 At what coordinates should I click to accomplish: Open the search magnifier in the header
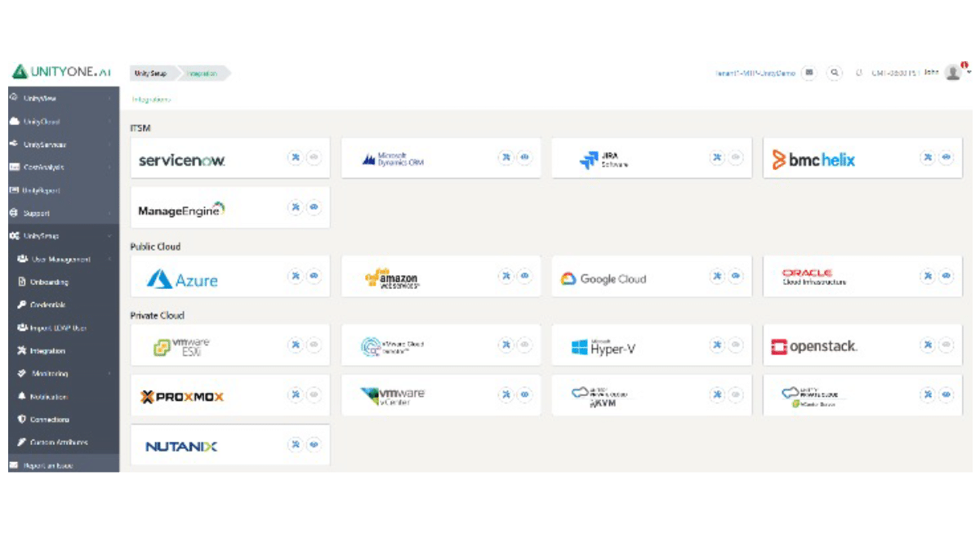tap(834, 72)
